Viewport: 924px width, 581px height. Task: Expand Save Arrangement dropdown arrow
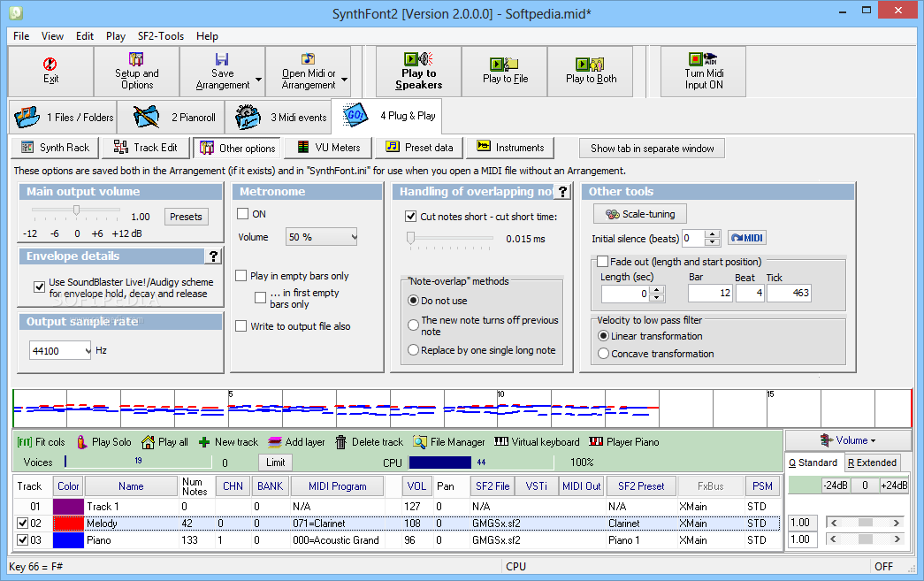(258, 79)
